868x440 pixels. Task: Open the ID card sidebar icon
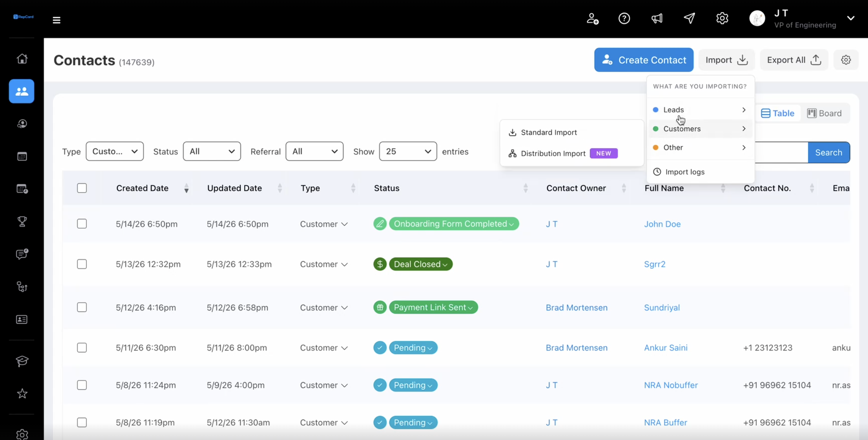tap(22, 320)
